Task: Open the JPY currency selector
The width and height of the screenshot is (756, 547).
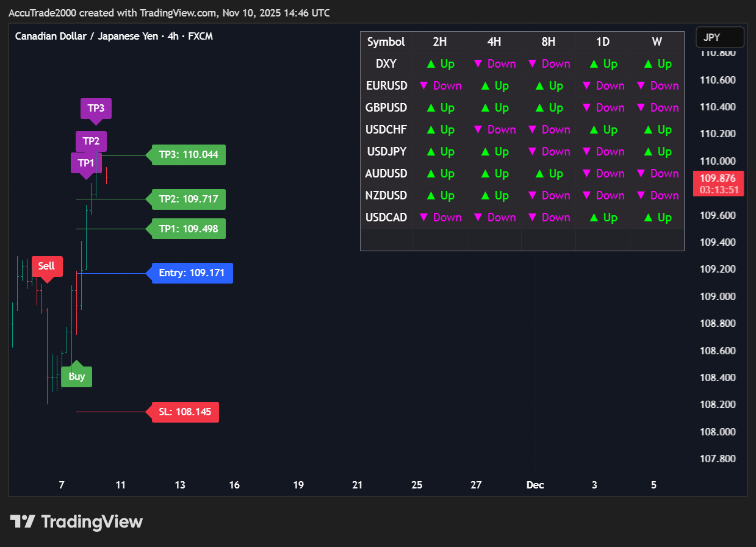Action: pyautogui.click(x=719, y=37)
